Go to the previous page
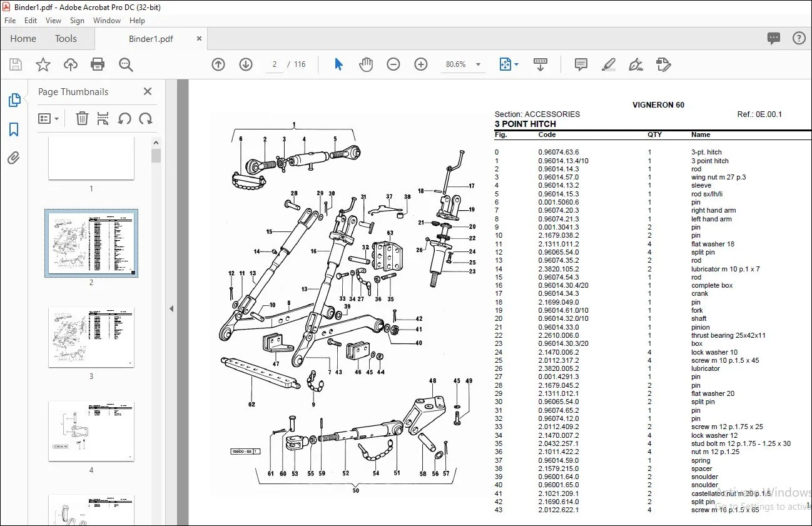The width and height of the screenshot is (812, 526). pyautogui.click(x=218, y=64)
